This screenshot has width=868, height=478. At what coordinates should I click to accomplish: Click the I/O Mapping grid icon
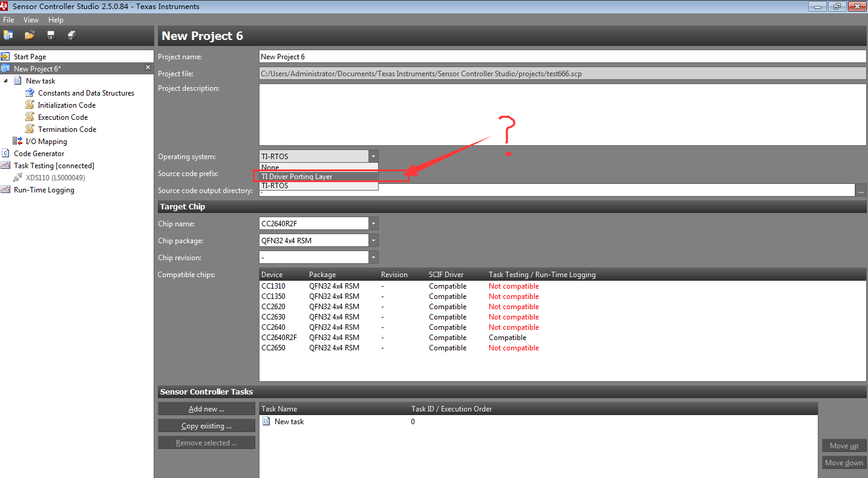coord(18,141)
